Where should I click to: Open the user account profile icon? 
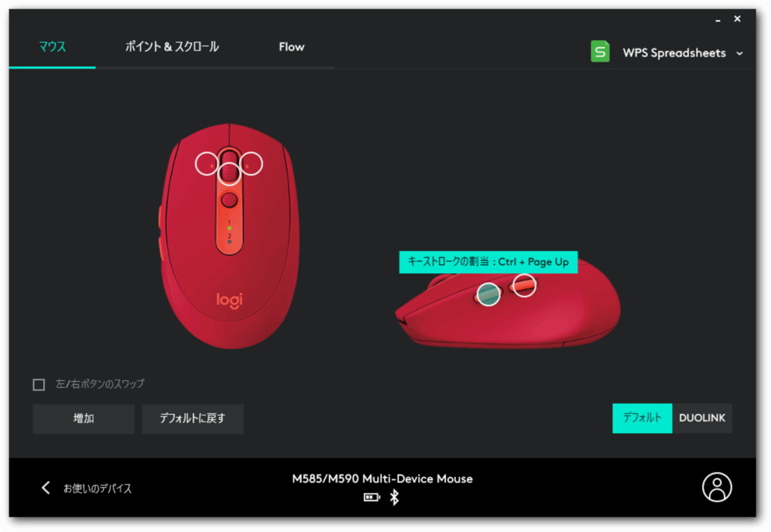pos(717,487)
